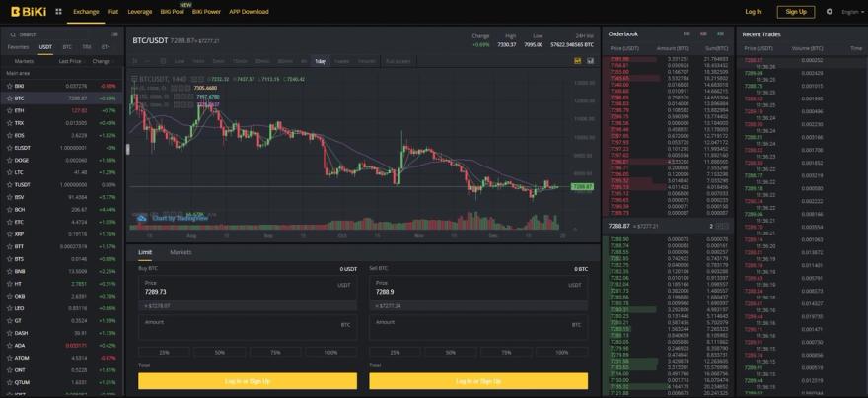The image size is (868, 398).
Task: Select the Limit order tab
Action: tap(144, 252)
